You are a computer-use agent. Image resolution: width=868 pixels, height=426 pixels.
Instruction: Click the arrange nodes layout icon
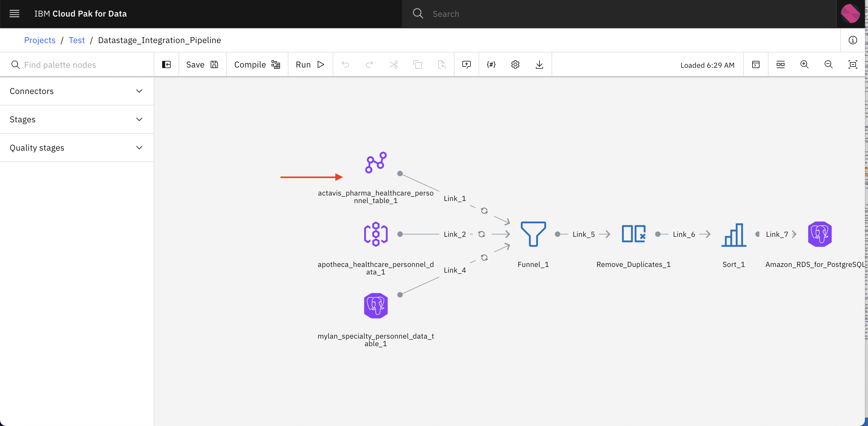click(x=780, y=65)
